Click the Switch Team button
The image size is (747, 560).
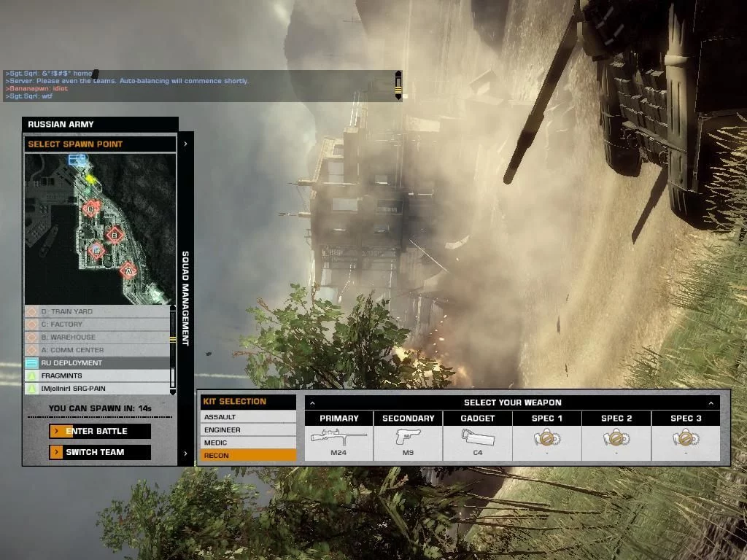100,452
